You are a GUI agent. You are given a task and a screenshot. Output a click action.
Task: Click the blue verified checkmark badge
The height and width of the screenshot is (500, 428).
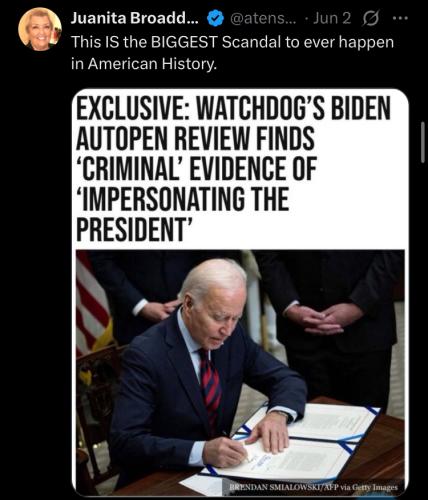(x=216, y=18)
